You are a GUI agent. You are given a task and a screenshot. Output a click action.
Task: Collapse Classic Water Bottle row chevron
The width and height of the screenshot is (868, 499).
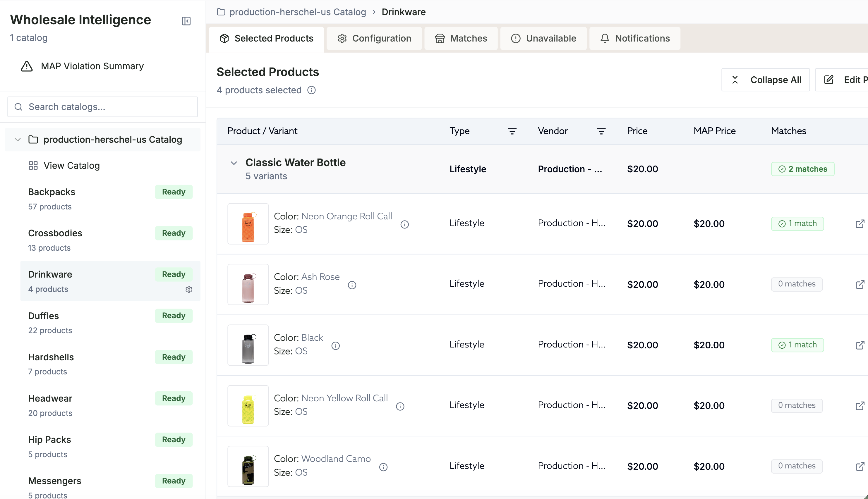(x=234, y=163)
